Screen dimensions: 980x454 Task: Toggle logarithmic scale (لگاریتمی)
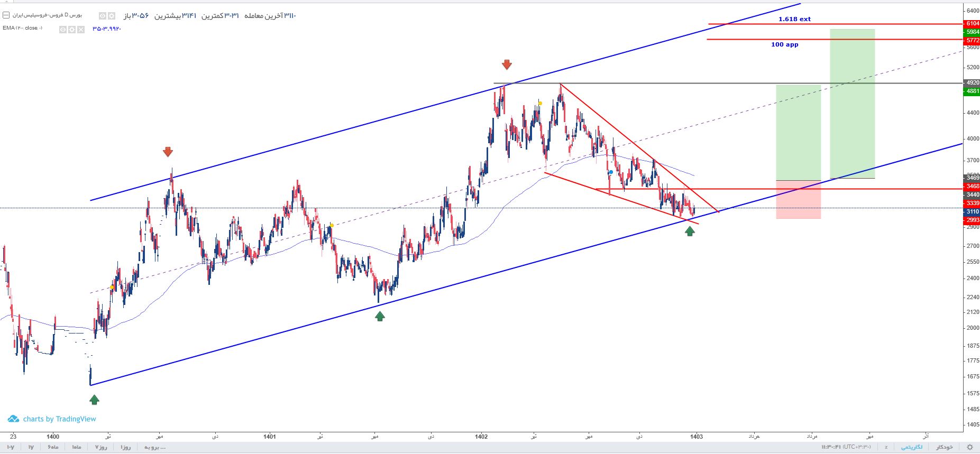pyautogui.click(x=912, y=447)
